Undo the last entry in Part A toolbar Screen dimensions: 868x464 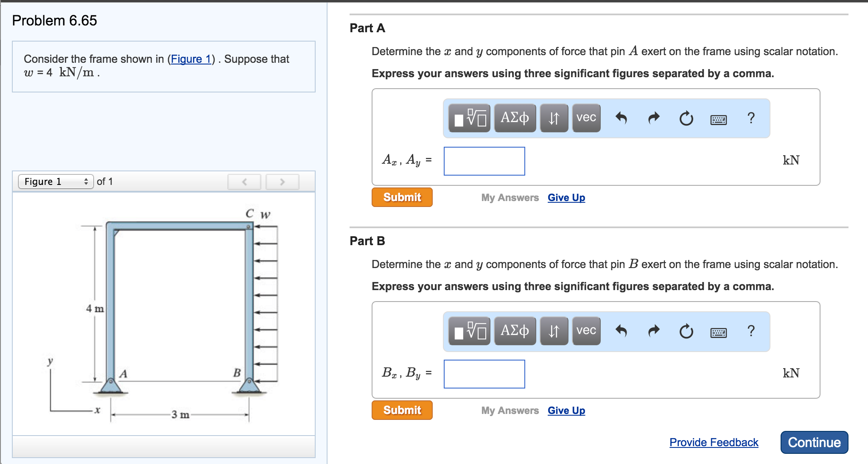[x=622, y=118]
